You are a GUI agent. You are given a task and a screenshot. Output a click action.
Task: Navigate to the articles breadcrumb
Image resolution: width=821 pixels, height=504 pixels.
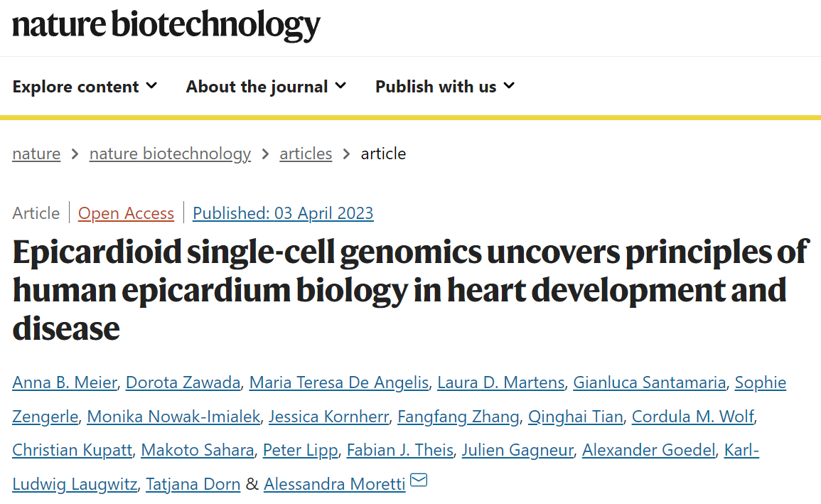pos(306,154)
